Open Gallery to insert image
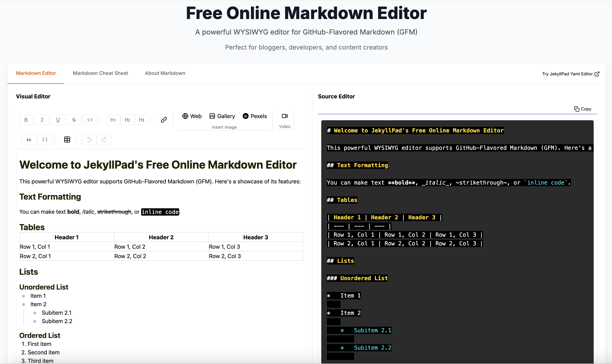The image size is (612, 364). 222,116
